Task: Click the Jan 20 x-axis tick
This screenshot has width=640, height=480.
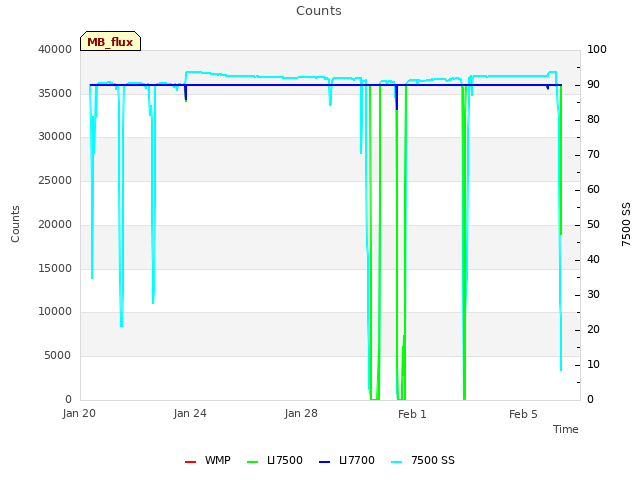Action: click(x=79, y=413)
